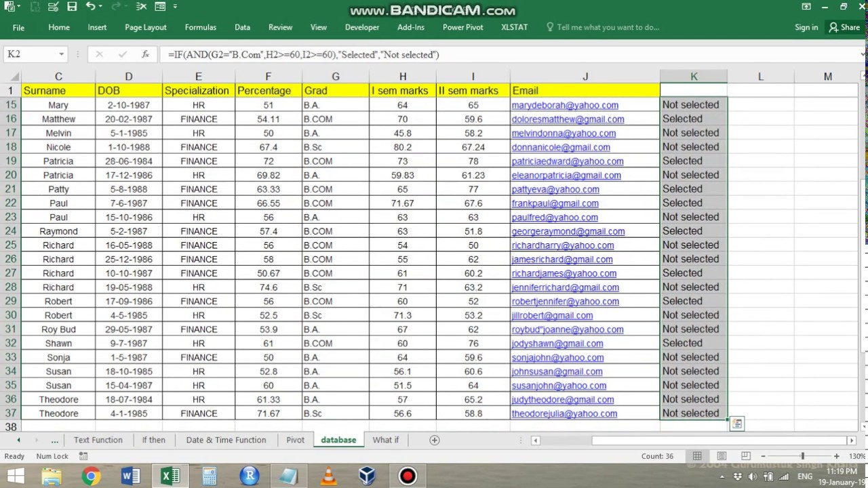Click the form icon in Quick Access Toolbar
The width and height of the screenshot is (868, 488).
(x=160, y=7)
